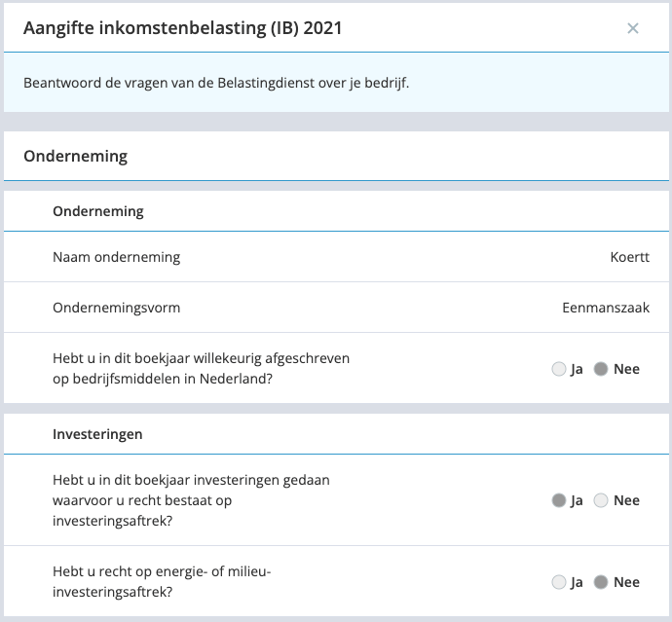Click the company name value Koertt

point(629,257)
